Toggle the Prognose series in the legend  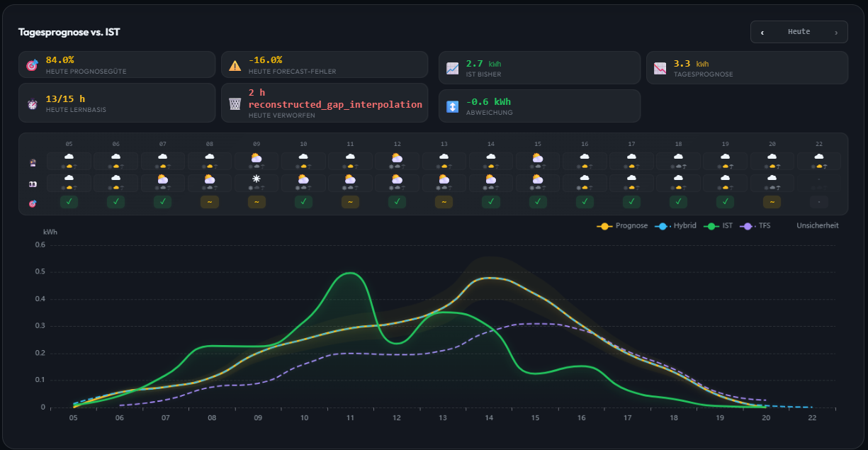click(x=622, y=226)
